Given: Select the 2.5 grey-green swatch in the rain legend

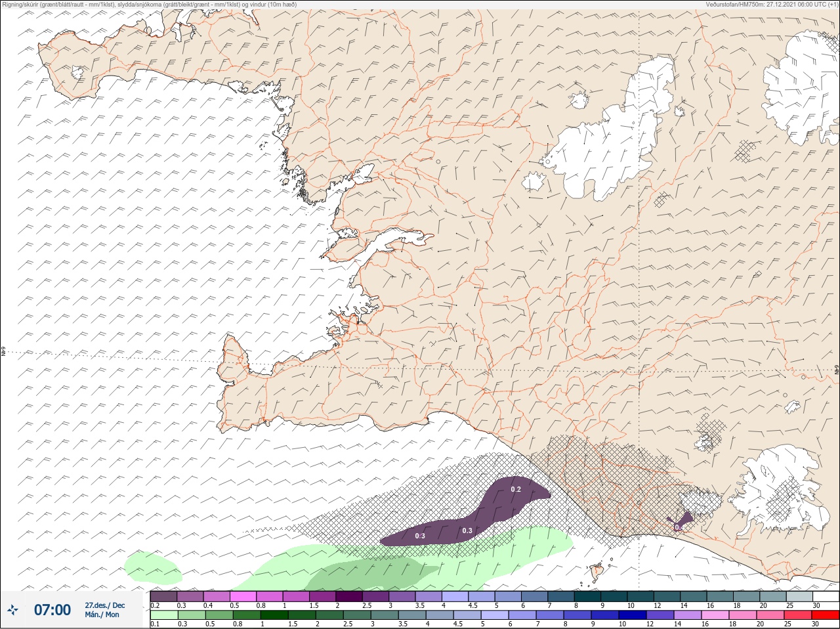Looking at the screenshot, I should [357, 615].
